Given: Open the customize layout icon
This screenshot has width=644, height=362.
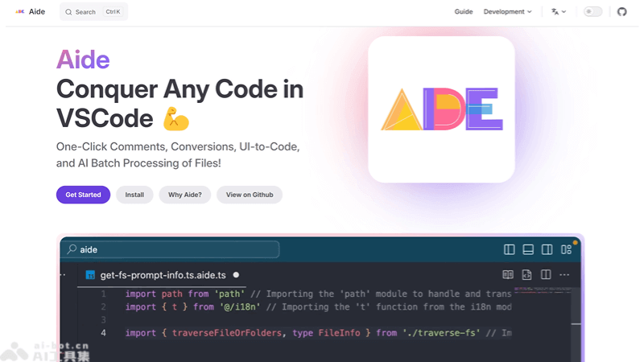Looking at the screenshot, I should pos(567,249).
